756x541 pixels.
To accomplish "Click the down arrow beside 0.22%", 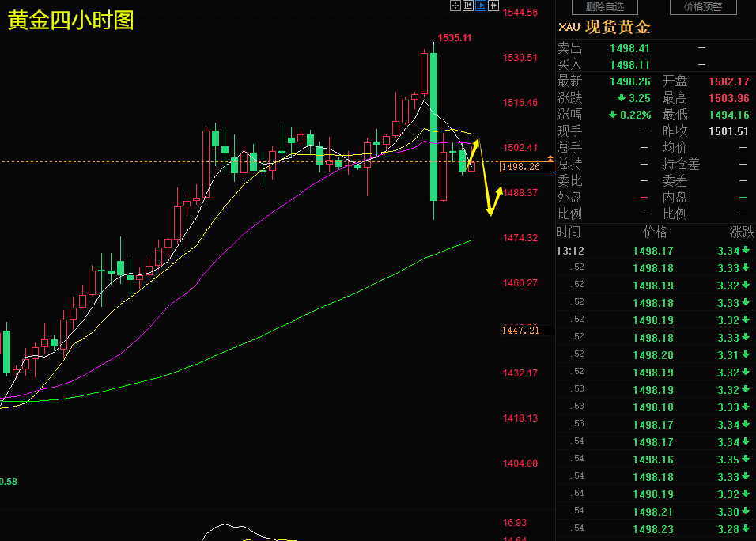I will (x=613, y=115).
